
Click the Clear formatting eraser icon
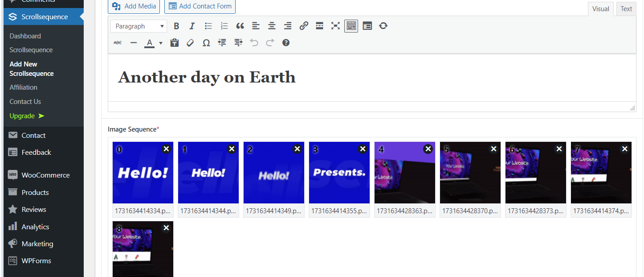(x=190, y=43)
